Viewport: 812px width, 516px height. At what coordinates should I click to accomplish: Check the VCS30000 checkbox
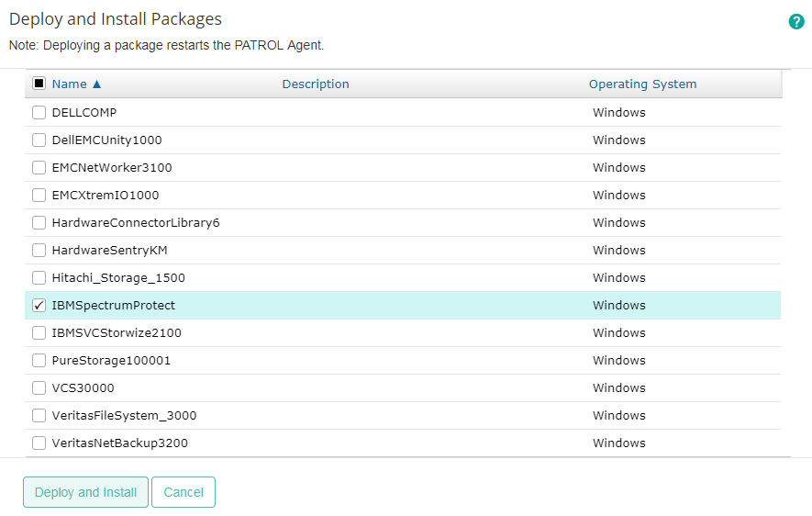point(39,387)
